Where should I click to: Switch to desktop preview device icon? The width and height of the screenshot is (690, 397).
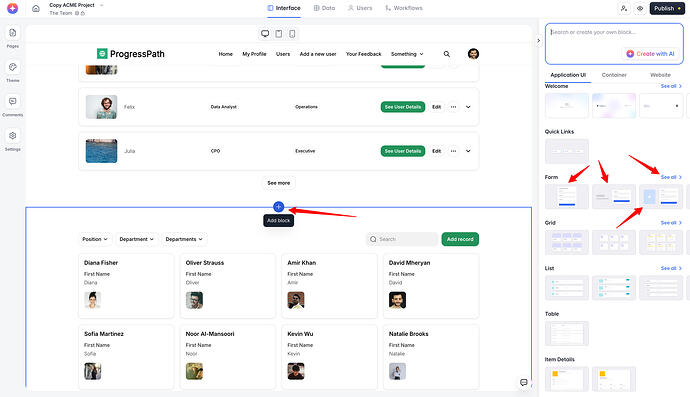tap(265, 34)
